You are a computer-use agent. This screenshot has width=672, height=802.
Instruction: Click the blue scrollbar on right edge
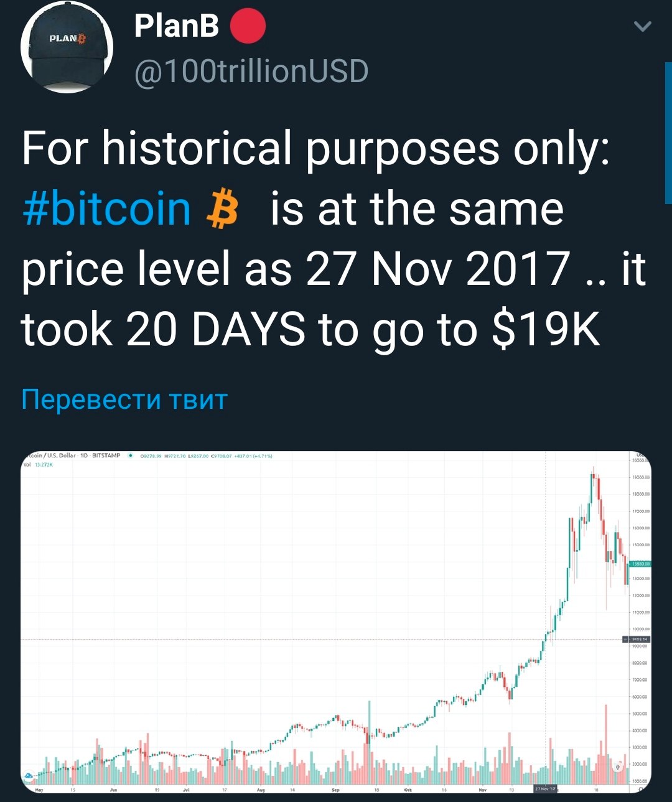[668, 133]
